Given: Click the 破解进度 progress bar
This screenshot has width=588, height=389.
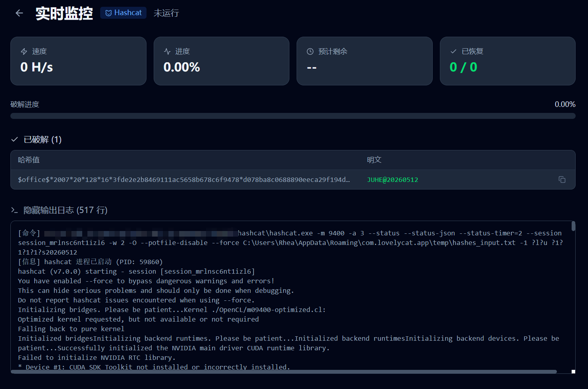Looking at the screenshot, I should pos(293,116).
